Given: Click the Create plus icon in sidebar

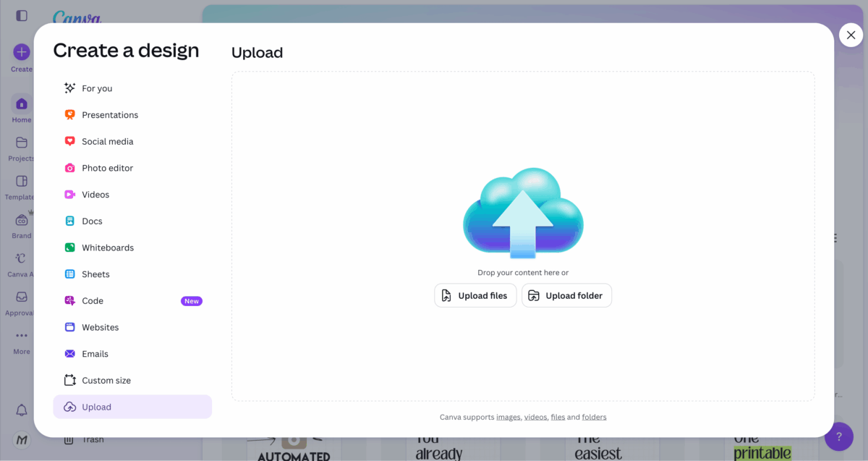Looking at the screenshot, I should click(x=22, y=52).
